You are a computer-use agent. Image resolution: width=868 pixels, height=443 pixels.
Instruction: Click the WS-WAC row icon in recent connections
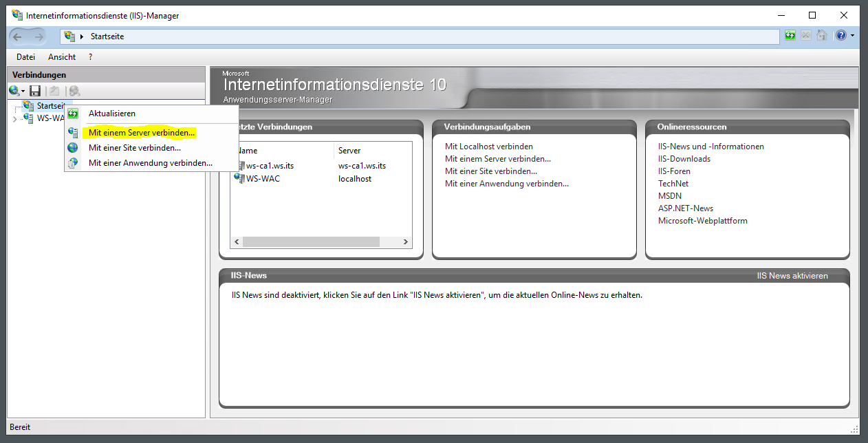coord(240,178)
